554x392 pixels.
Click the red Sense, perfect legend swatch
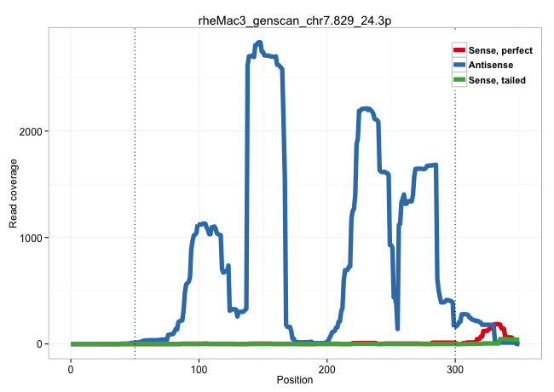[x=459, y=50]
